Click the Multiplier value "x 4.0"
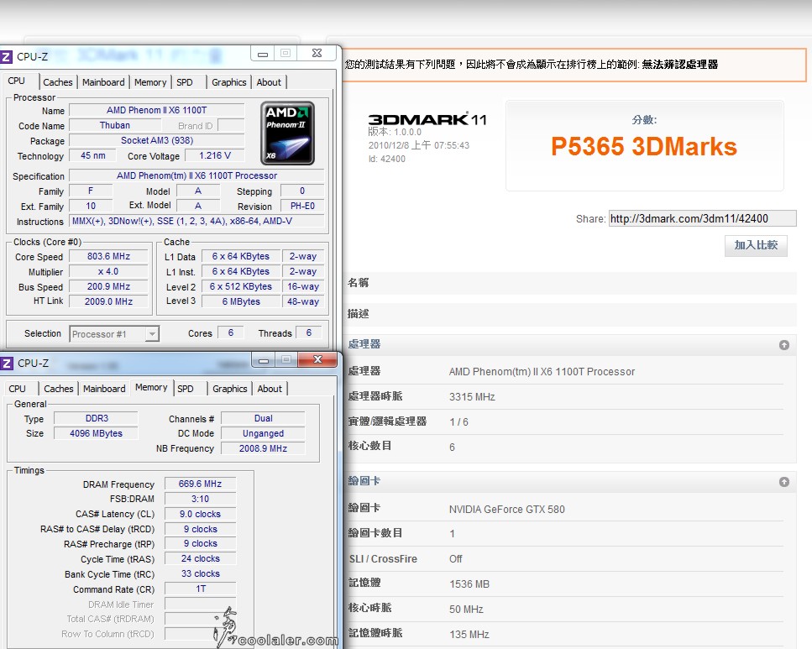This screenshot has height=649, width=812. click(x=109, y=271)
